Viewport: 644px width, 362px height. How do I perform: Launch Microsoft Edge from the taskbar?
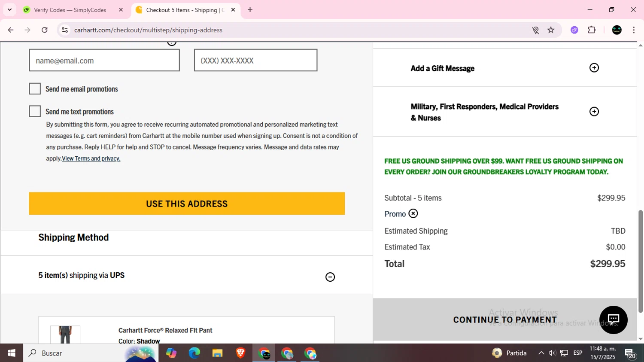point(194,353)
